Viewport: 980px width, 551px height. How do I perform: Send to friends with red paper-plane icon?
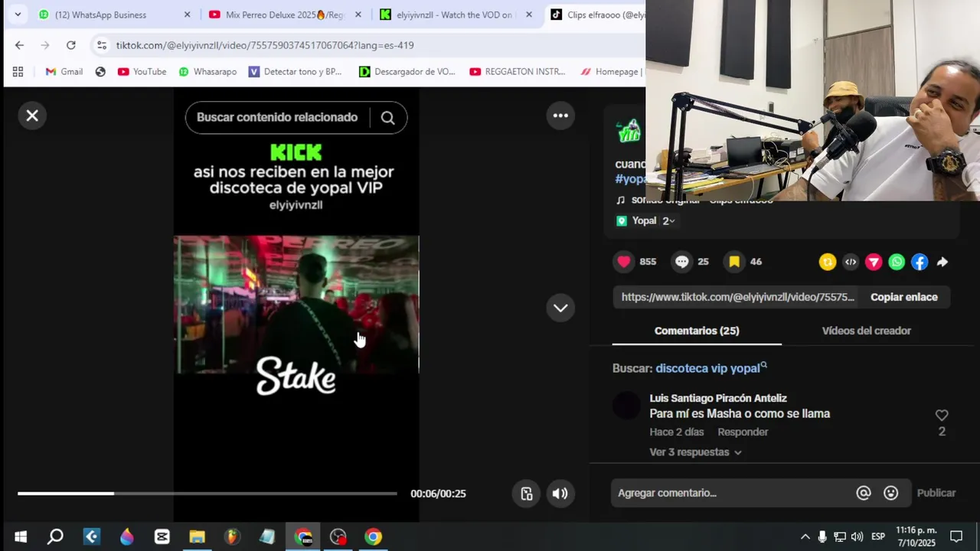pos(874,262)
